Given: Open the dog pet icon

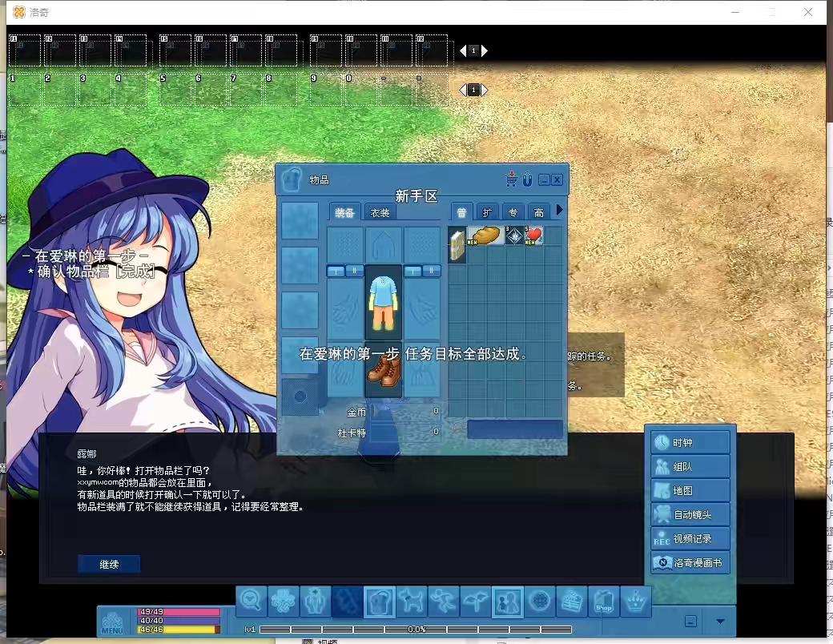Looking at the screenshot, I should (412, 602).
